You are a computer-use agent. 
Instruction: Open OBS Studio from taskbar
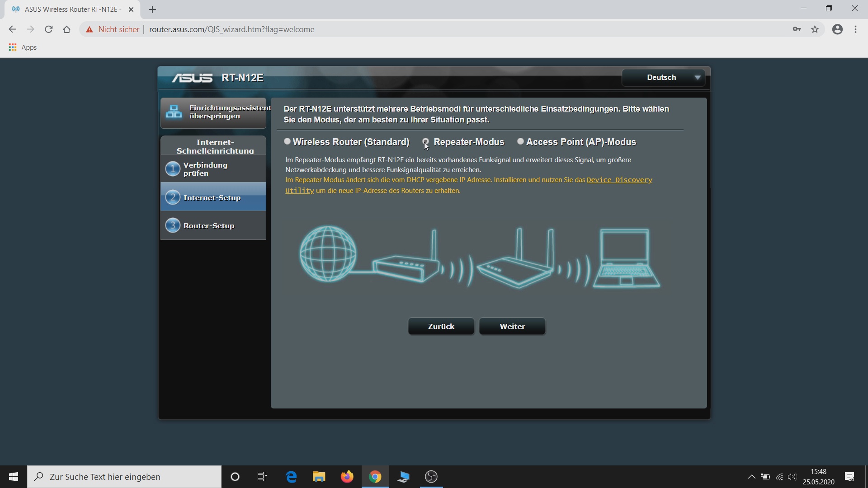point(431,477)
